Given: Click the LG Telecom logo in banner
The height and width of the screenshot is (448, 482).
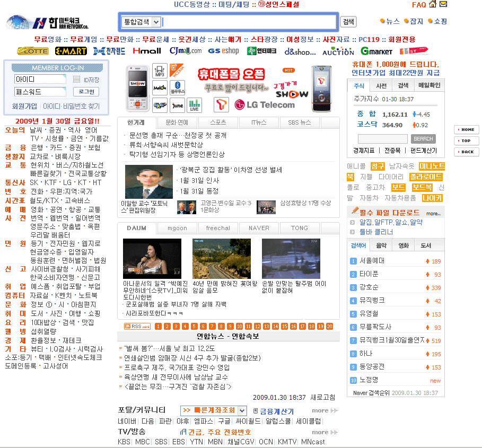Looking at the screenshot, I should pos(264,104).
